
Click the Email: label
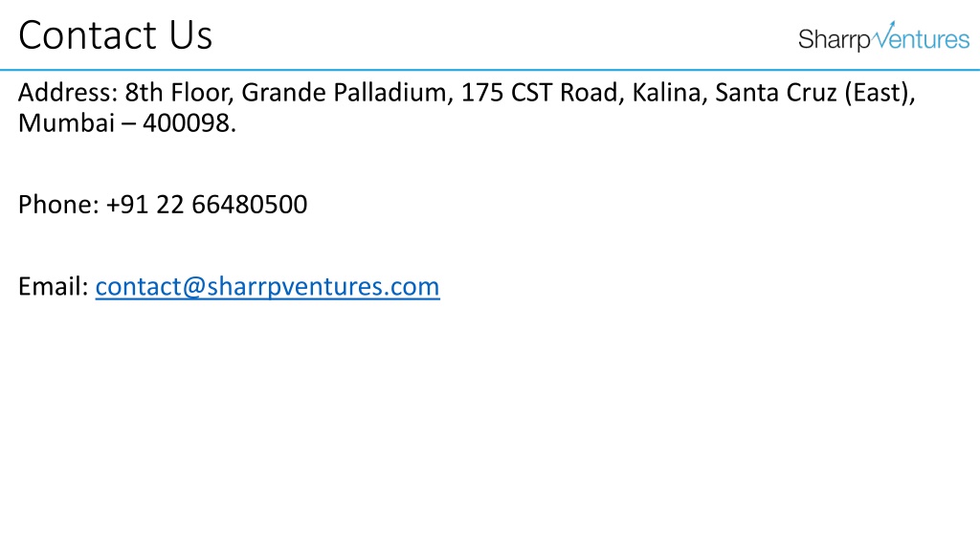(x=54, y=287)
